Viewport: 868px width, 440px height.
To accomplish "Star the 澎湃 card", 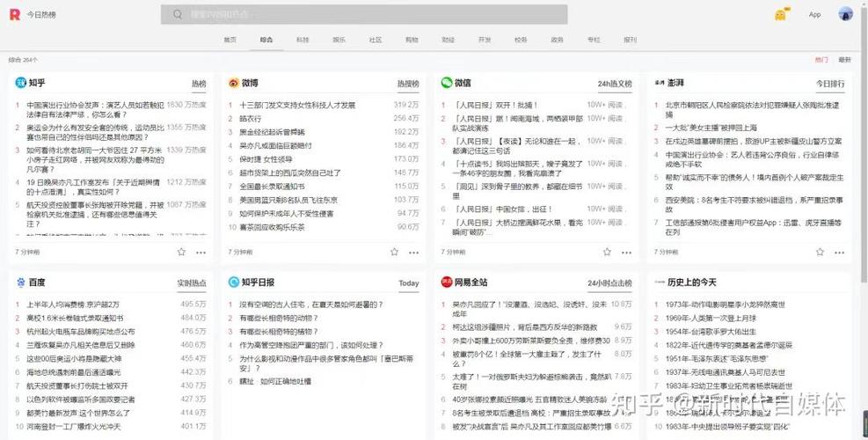I will pos(820,252).
